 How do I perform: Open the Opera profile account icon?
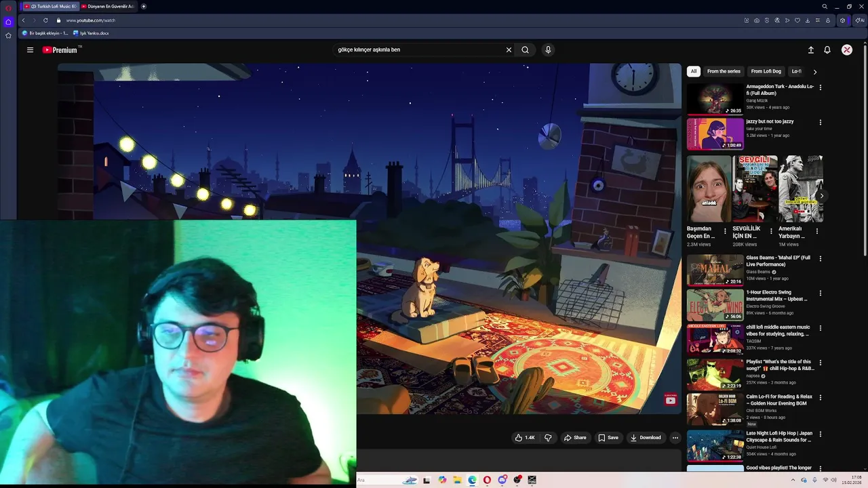point(828,20)
